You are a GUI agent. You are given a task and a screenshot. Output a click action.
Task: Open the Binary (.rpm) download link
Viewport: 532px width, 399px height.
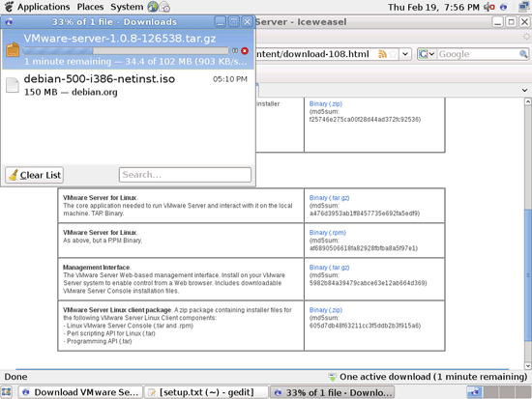(x=327, y=233)
